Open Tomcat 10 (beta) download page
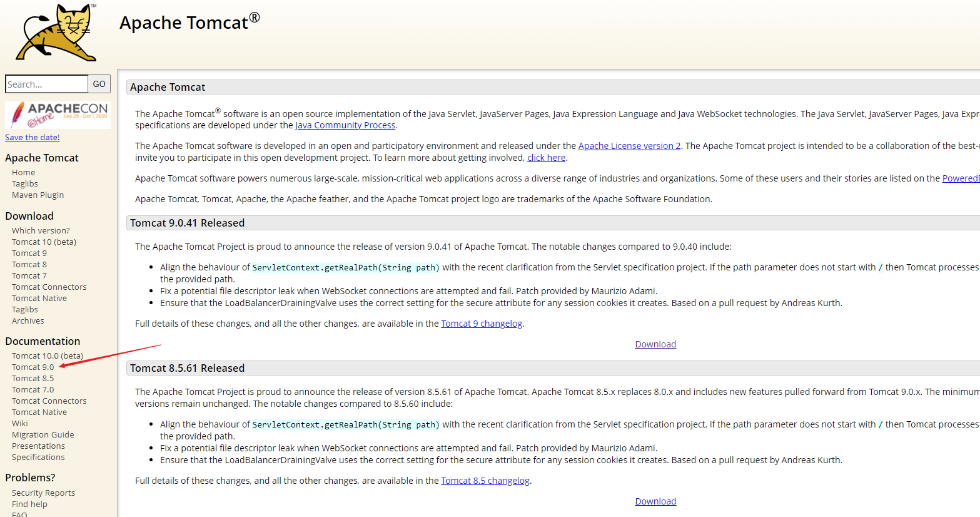 [x=44, y=242]
